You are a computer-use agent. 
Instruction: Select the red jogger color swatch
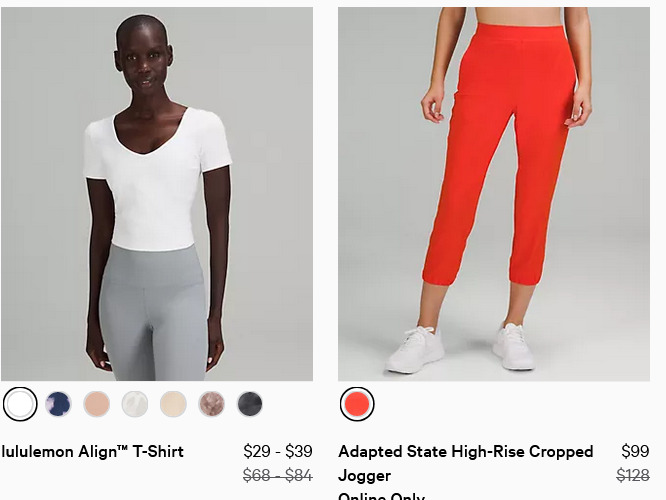[357, 404]
